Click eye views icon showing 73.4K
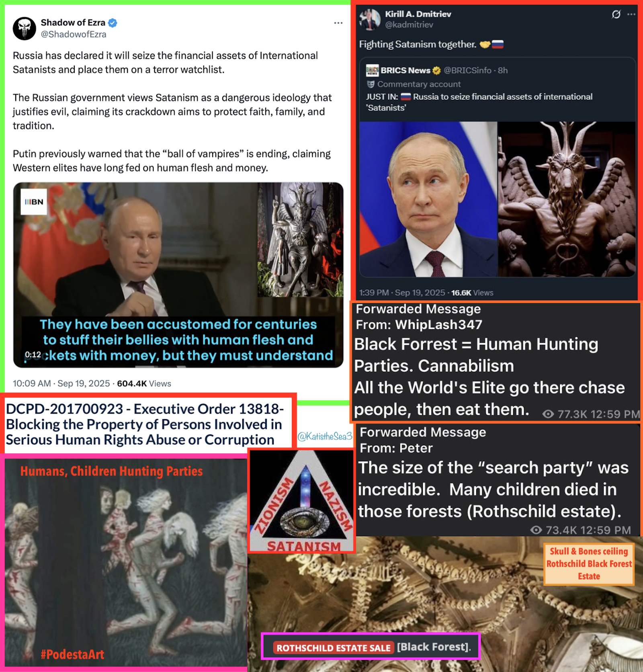The width and height of the screenshot is (643, 672). point(536,530)
